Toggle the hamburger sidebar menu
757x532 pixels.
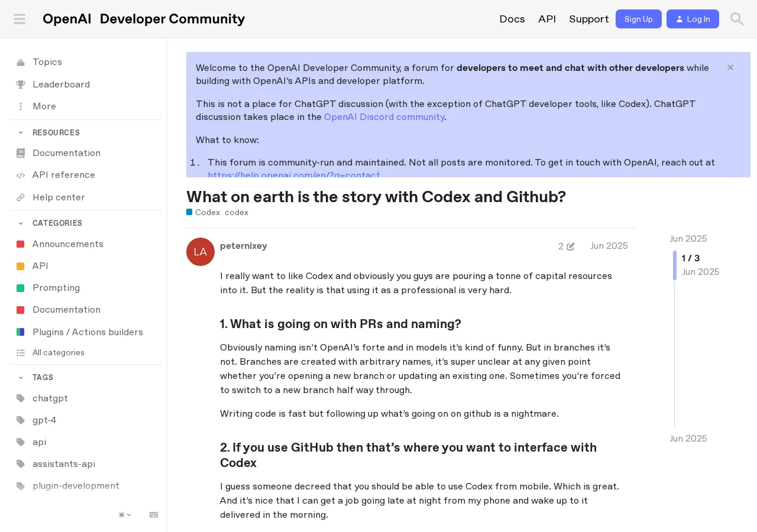click(20, 19)
